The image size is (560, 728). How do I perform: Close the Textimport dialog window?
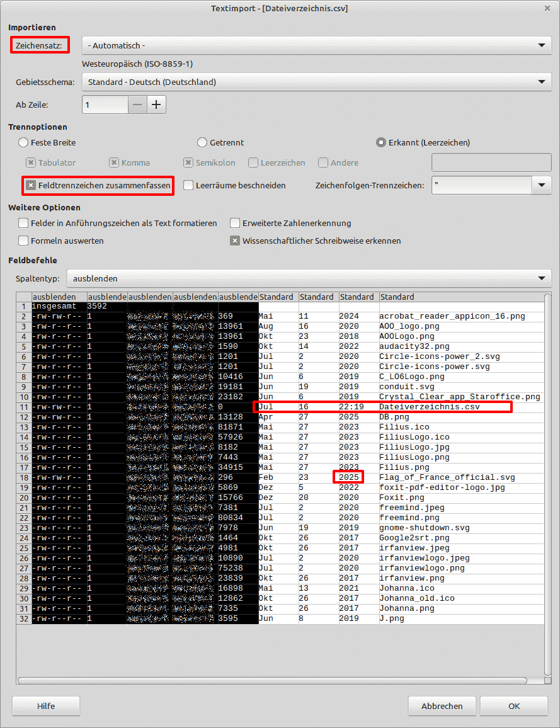547,8
